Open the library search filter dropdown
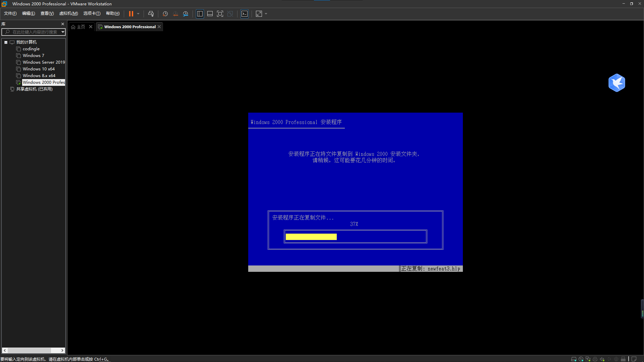This screenshot has width=644, height=362. click(x=63, y=32)
